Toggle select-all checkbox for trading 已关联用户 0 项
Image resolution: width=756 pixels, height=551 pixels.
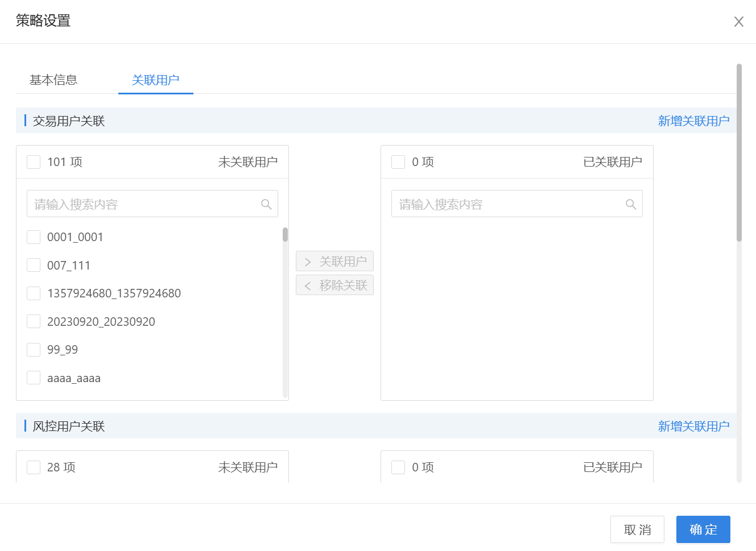pyautogui.click(x=398, y=162)
